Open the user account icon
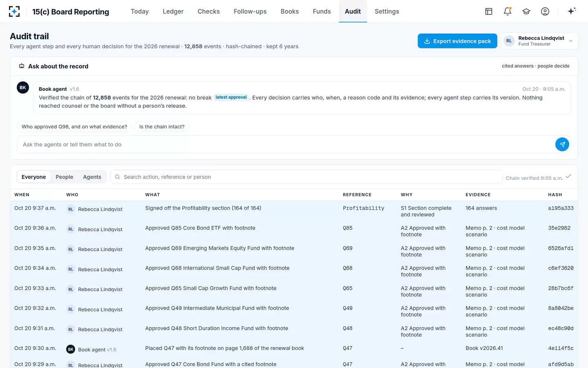The width and height of the screenshot is (588, 368). 545,11
